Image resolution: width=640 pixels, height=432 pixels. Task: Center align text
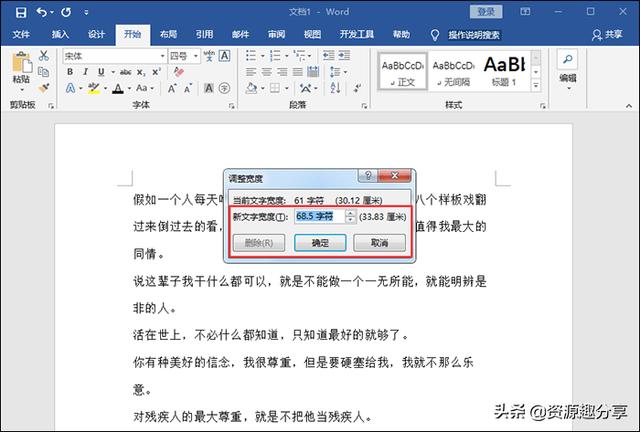click(x=266, y=72)
